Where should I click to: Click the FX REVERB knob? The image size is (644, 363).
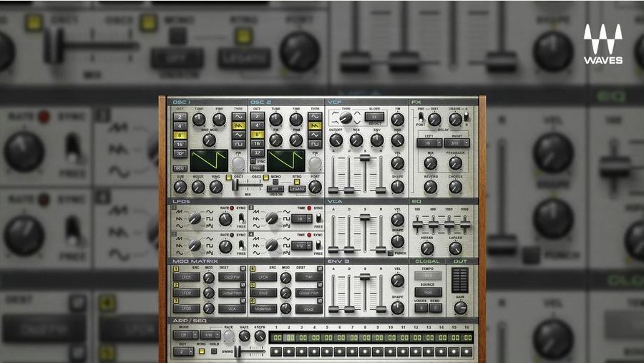coord(431,187)
